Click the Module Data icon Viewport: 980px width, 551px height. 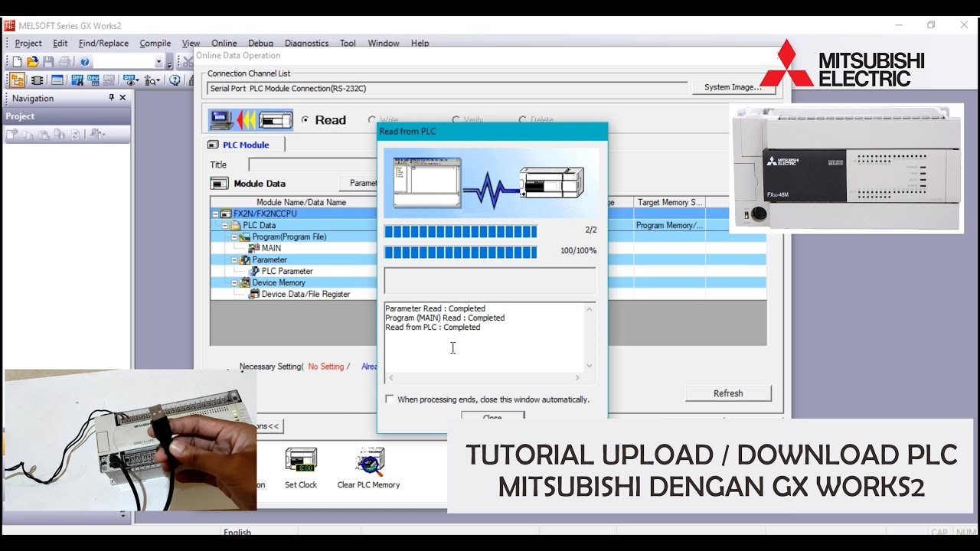click(220, 184)
